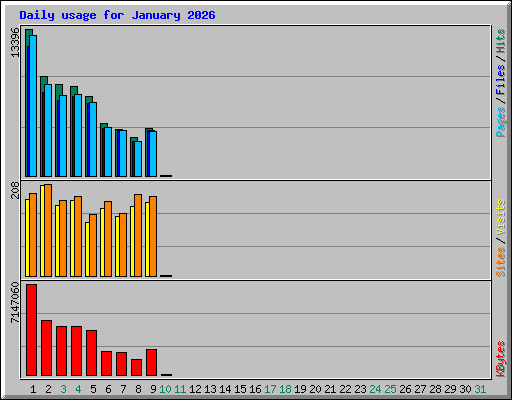Click the Hits legend label
The height and width of the screenshot is (400, 512).
[x=500, y=41]
